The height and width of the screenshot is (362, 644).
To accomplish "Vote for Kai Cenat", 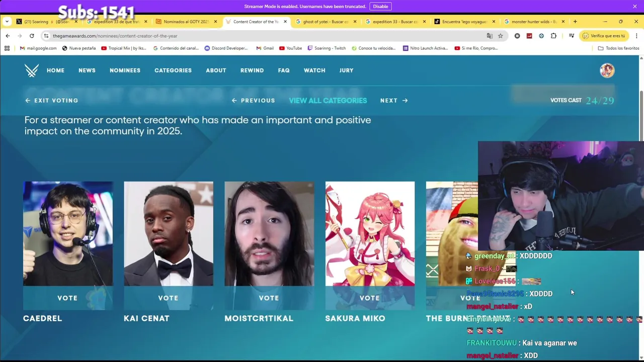I will click(x=168, y=298).
